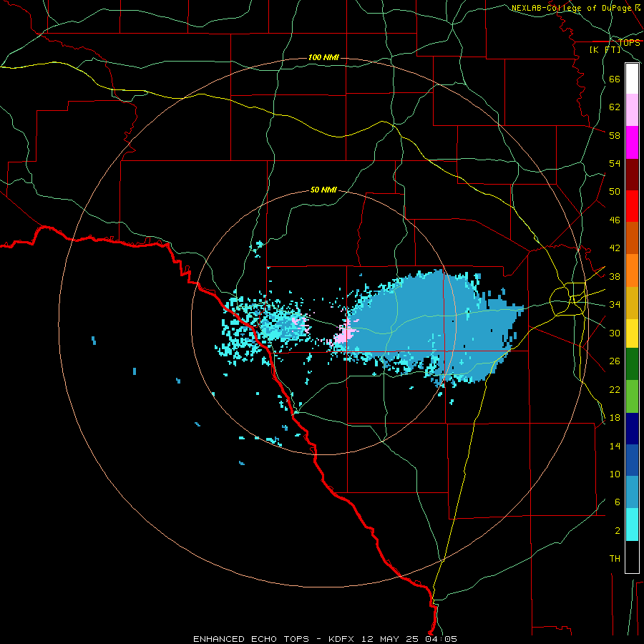Pick the dark green legend swatch
This screenshot has height=644, width=644.
(x=632, y=364)
